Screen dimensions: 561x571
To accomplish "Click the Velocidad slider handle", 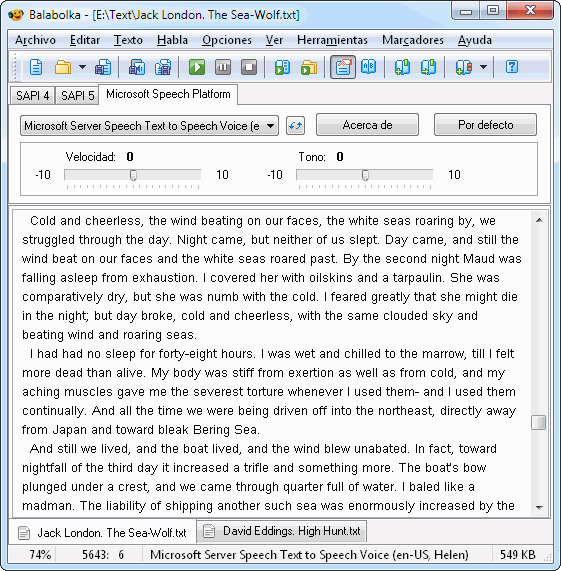I will [x=133, y=175].
